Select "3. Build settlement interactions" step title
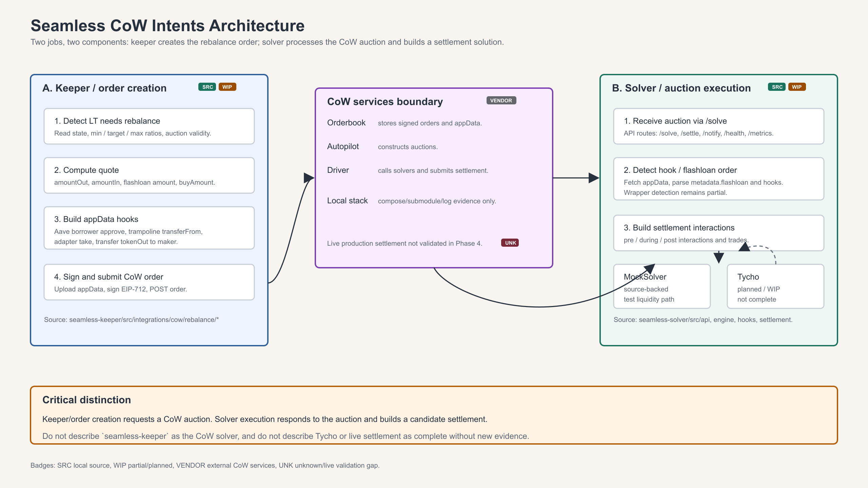Image resolution: width=868 pixels, height=488 pixels. point(679,228)
